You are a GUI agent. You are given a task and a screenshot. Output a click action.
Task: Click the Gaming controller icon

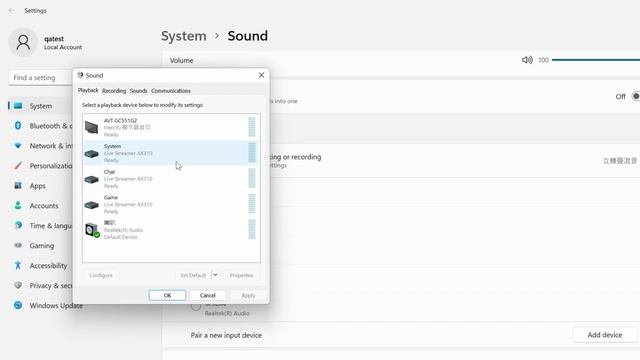18,245
